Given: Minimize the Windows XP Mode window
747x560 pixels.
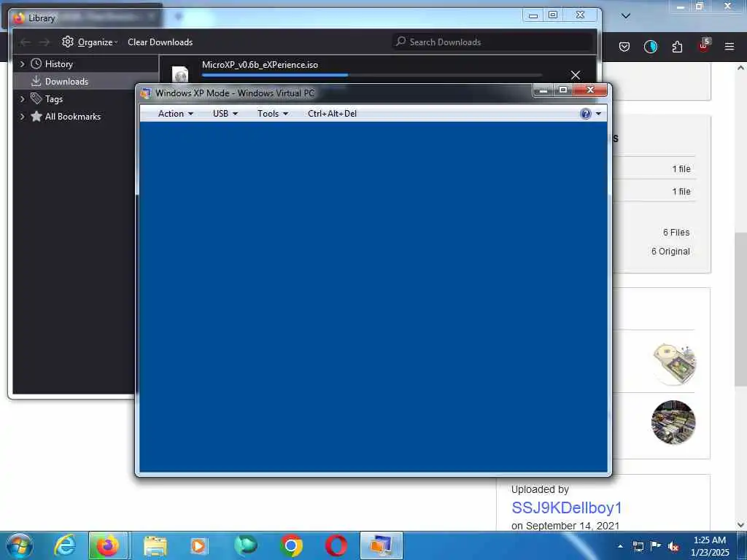Looking at the screenshot, I should (x=543, y=90).
